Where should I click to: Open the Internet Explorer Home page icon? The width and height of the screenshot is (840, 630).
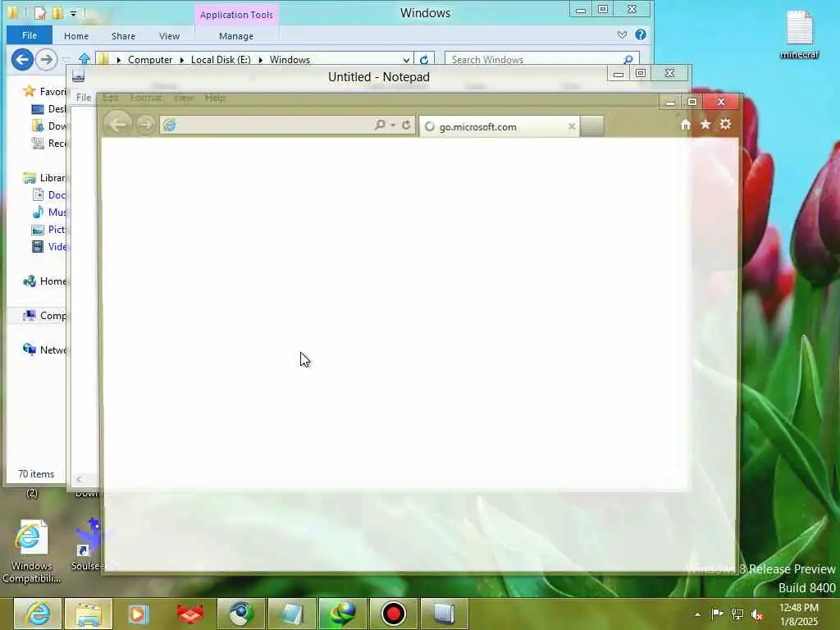click(x=685, y=125)
